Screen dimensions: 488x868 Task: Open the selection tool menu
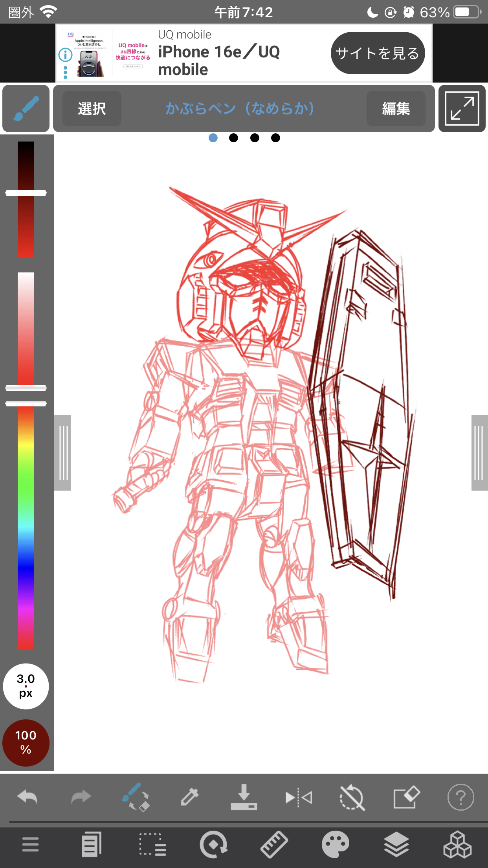[x=152, y=844]
